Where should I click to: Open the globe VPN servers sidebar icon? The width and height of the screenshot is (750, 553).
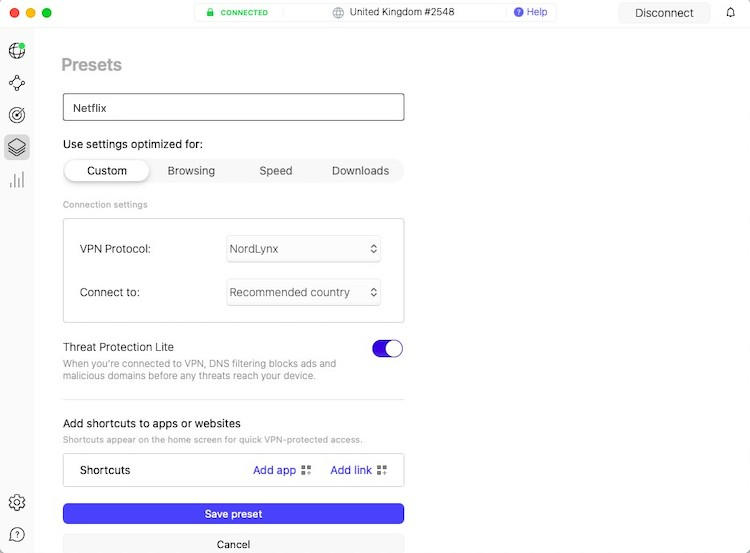point(17,50)
